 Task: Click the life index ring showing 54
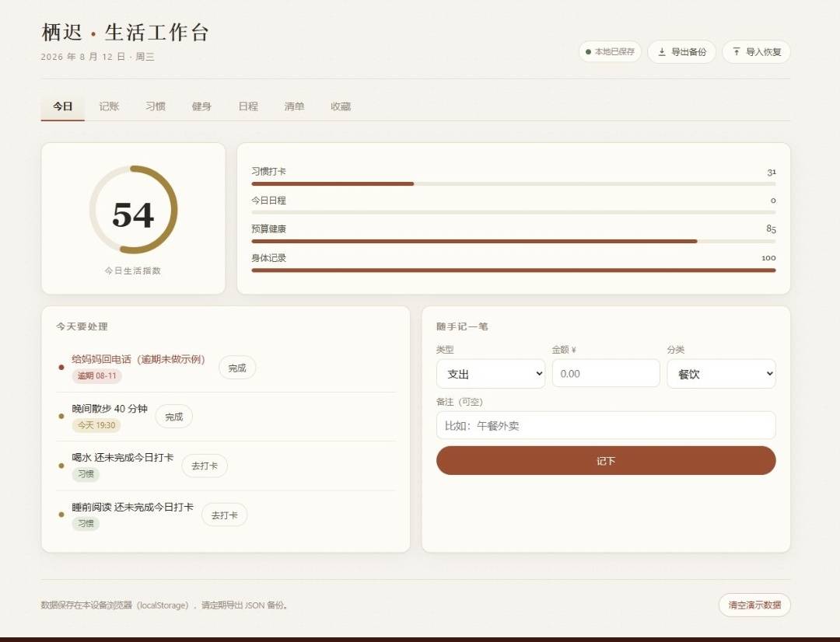133,210
